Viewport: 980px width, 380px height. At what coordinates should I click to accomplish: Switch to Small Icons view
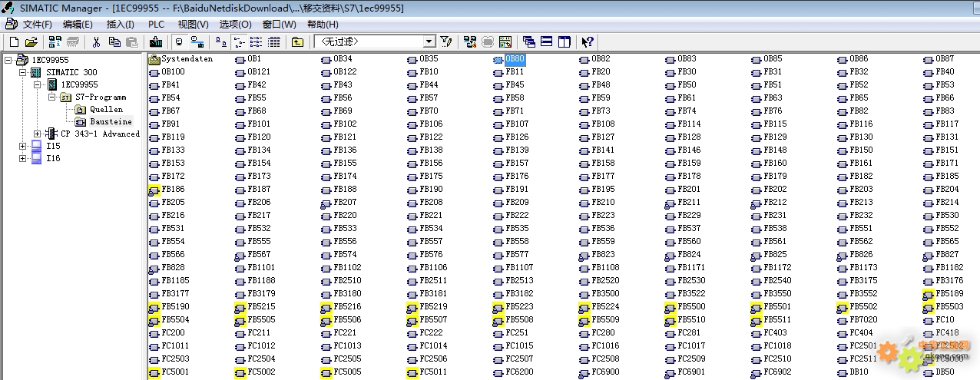tap(238, 41)
